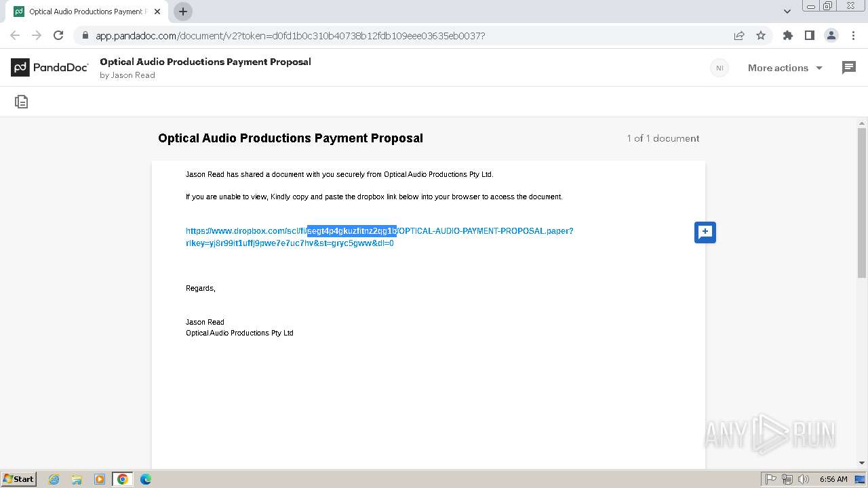Image resolution: width=868 pixels, height=488 pixels.
Task: Launch Microsoft Edge from the taskbar
Action: (x=146, y=479)
